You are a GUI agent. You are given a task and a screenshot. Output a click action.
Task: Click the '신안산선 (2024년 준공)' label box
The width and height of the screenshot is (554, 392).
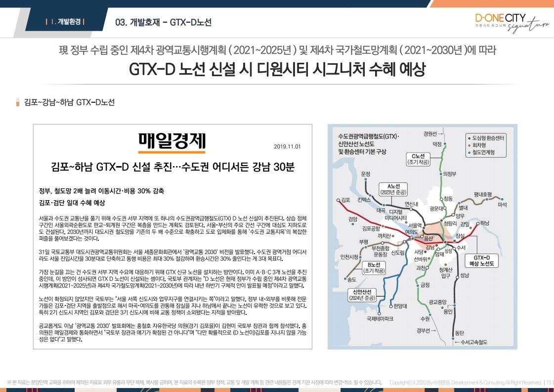point(362,295)
